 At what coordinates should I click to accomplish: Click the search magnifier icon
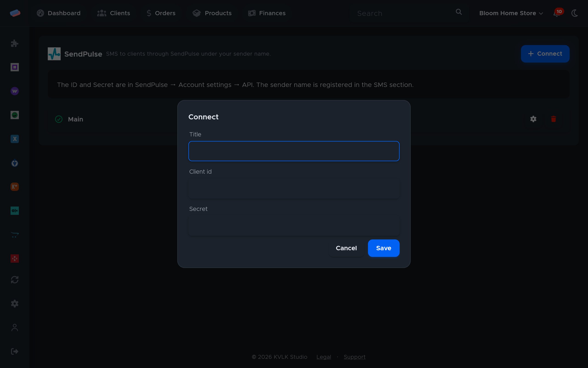tap(458, 12)
